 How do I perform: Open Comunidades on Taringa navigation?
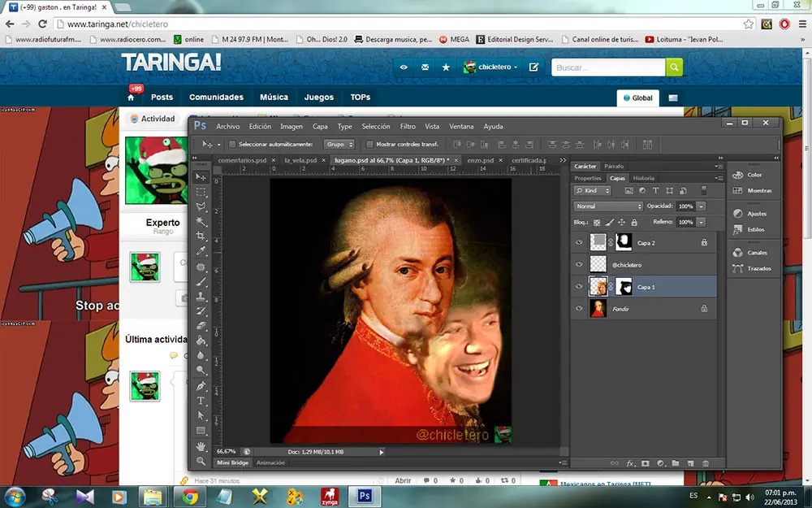(216, 97)
